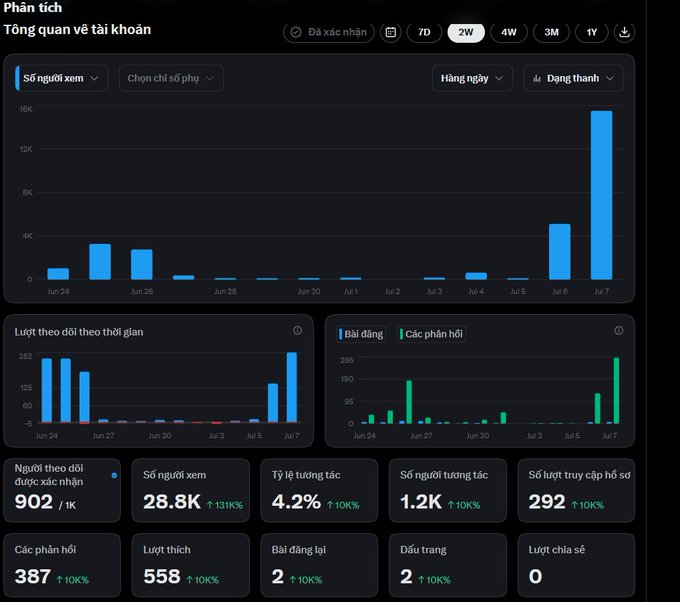Select the 2W time range
Viewport: 680px width, 602px height.
(466, 32)
